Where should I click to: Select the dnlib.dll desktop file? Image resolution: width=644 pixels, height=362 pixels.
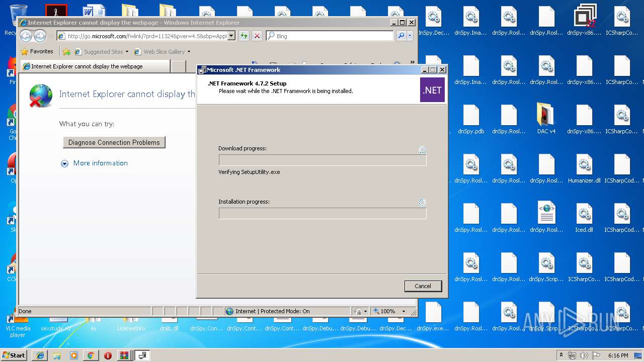click(x=169, y=324)
